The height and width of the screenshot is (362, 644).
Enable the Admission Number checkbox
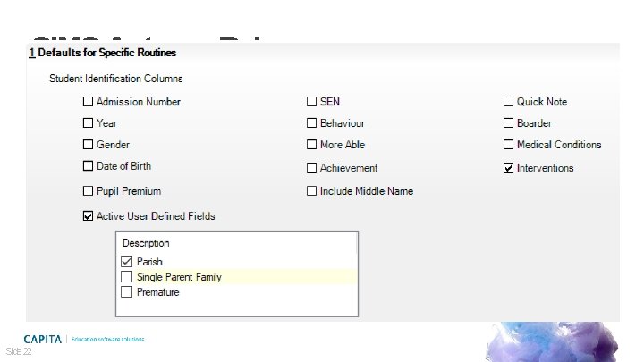click(88, 102)
